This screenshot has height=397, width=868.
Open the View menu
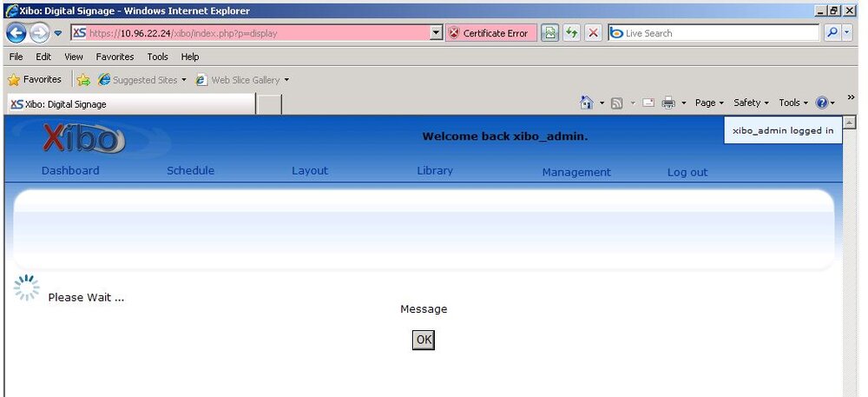pos(74,56)
